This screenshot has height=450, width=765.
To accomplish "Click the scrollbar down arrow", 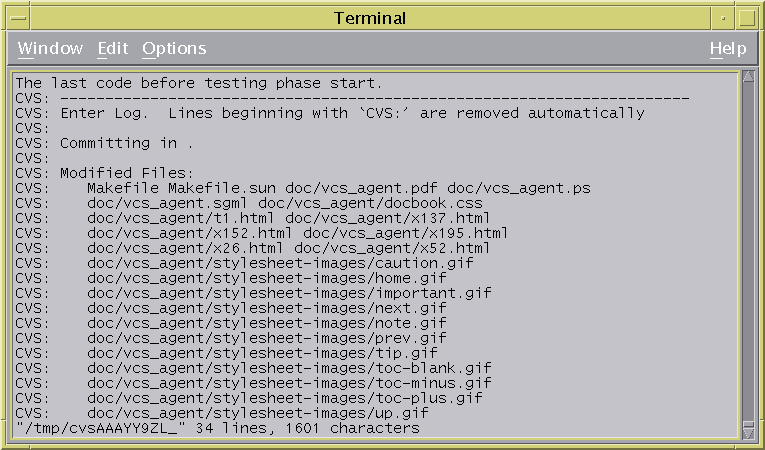I will click(x=748, y=433).
